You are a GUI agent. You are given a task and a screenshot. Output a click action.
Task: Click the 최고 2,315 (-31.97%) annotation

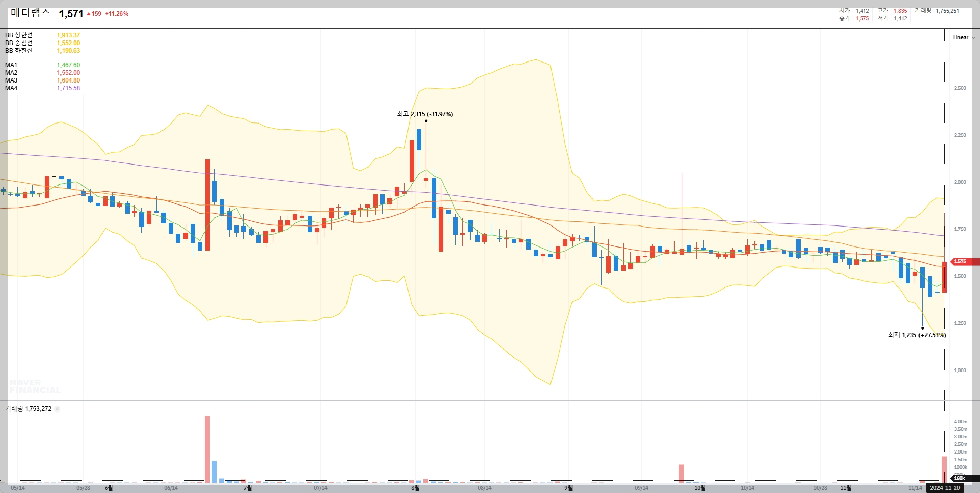pyautogui.click(x=424, y=114)
